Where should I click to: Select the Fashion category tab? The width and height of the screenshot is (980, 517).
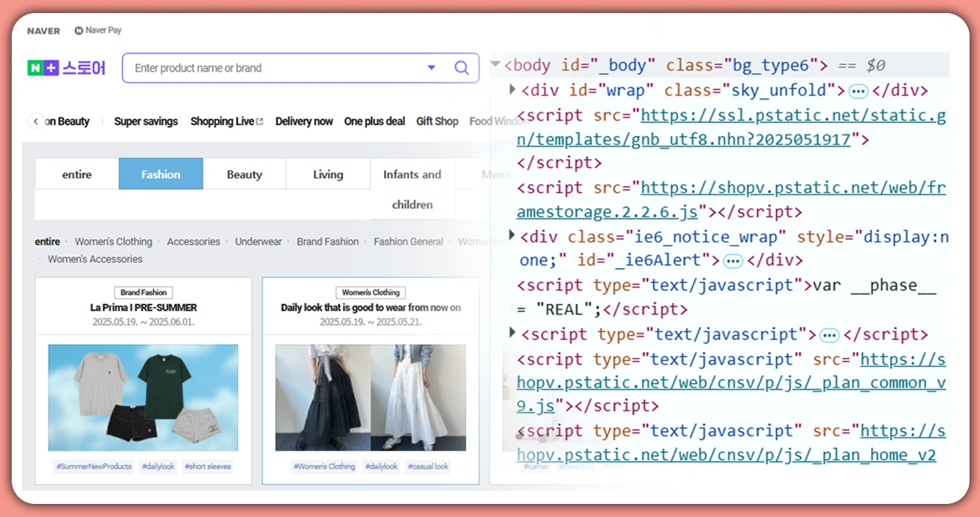point(160,174)
